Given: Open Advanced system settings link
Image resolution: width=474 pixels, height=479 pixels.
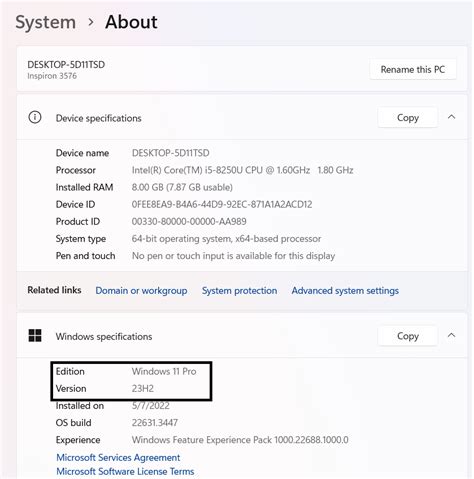Looking at the screenshot, I should click(345, 291).
